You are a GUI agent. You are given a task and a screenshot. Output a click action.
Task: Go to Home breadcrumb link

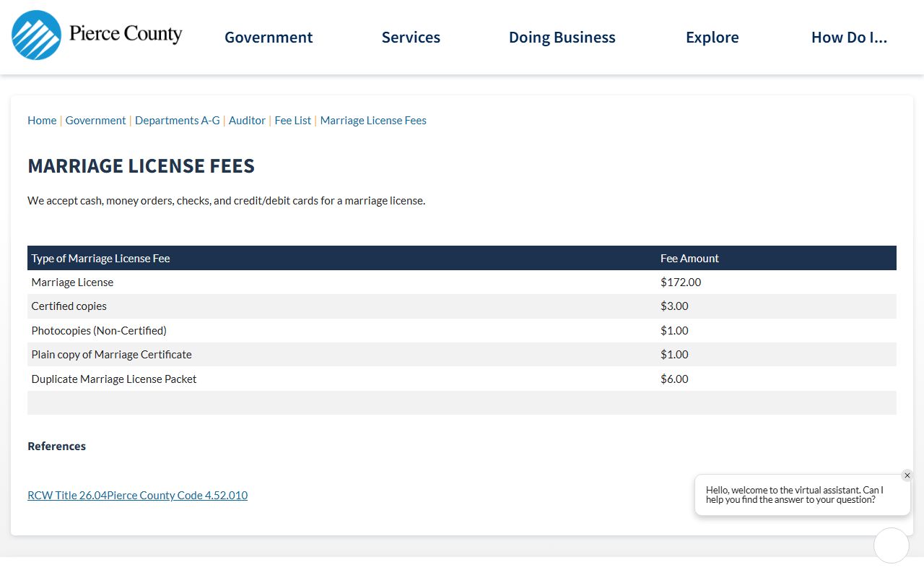point(42,121)
